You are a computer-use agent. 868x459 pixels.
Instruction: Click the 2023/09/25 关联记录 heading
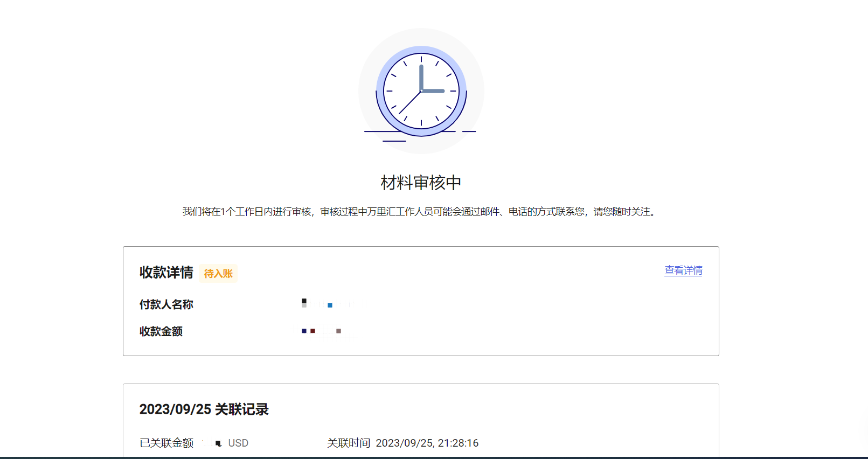coord(204,409)
